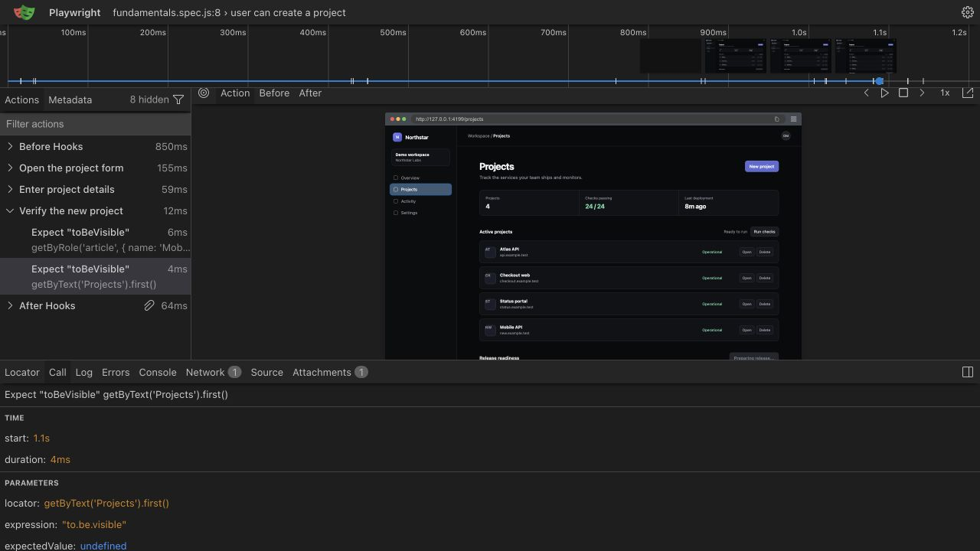Show the After snapshot tab

[x=310, y=93]
